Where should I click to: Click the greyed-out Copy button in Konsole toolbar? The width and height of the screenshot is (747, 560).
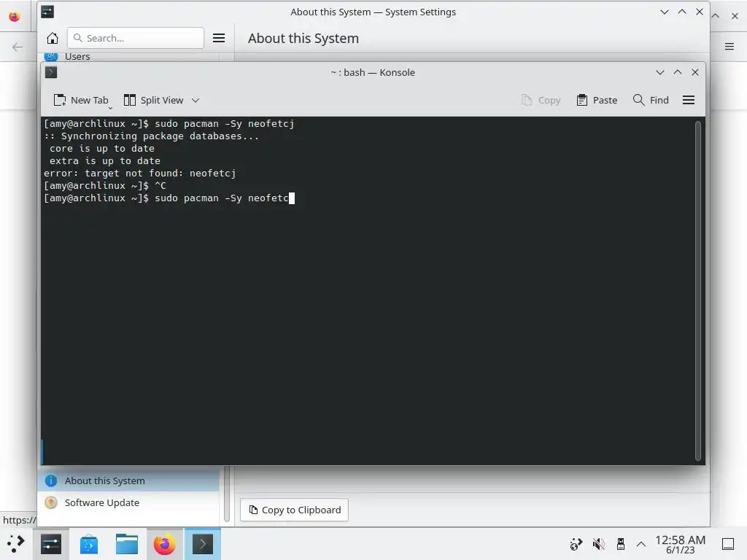[541, 100]
